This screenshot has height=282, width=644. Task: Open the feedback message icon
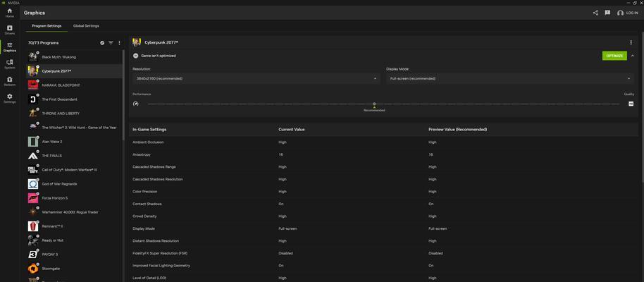coord(607,13)
